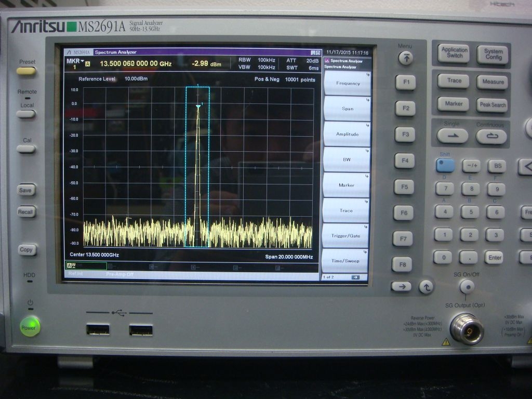Push the right-arrow key below F8

[x=401, y=287]
